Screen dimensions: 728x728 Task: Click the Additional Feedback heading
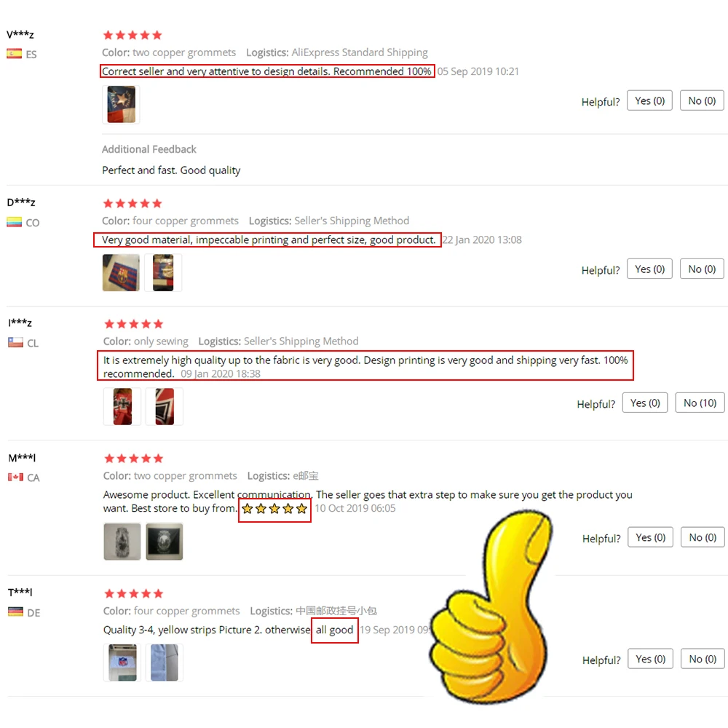tap(149, 149)
